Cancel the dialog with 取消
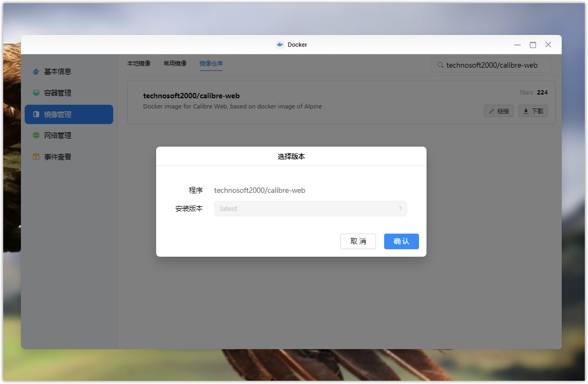588x384 pixels. [x=358, y=241]
